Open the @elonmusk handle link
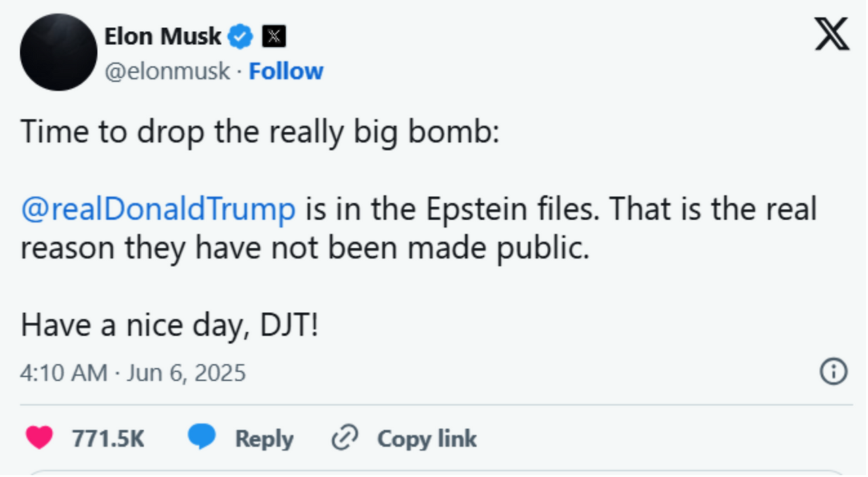Screen dimensions: 868x477 point(167,71)
